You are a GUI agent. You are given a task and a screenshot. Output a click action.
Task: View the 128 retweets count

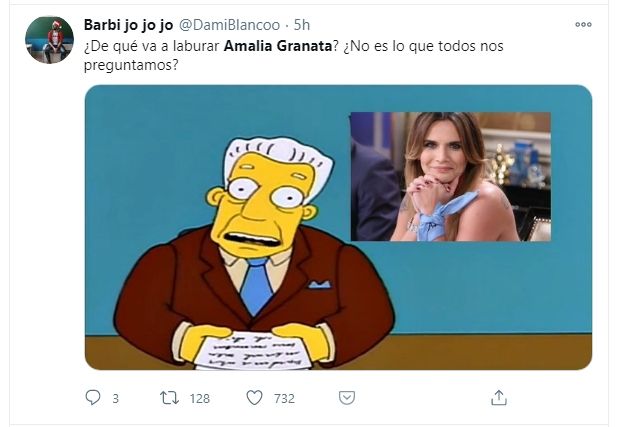(x=200, y=398)
